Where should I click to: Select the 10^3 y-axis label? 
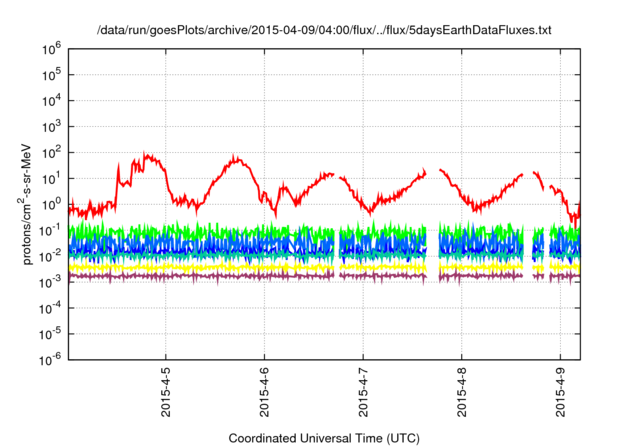[51, 126]
